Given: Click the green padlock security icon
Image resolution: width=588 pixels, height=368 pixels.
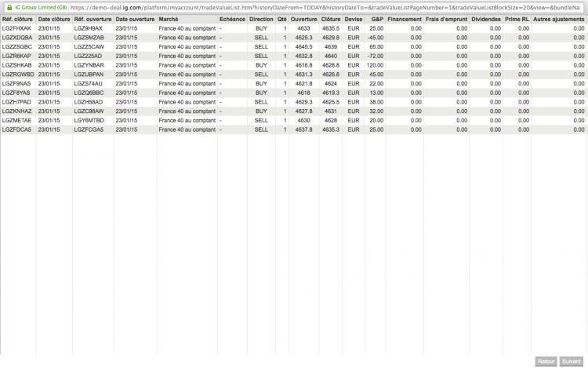Looking at the screenshot, I should point(9,7).
